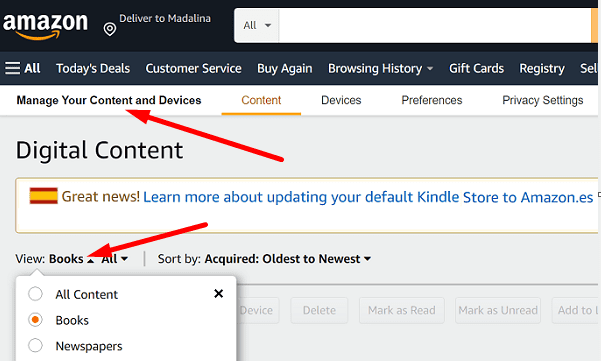The image size is (601, 361).
Task: Switch to the Devices tab
Action: point(341,100)
